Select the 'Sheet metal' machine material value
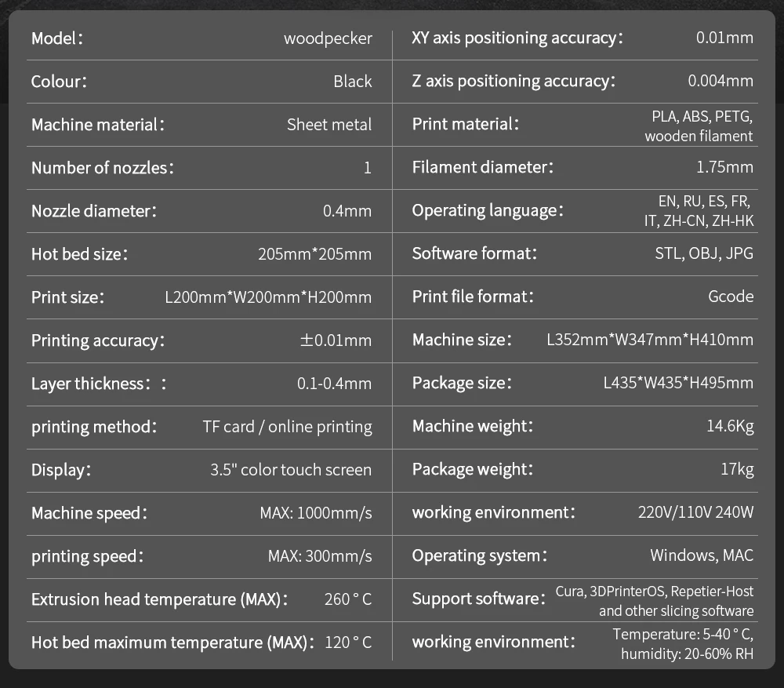 329,125
